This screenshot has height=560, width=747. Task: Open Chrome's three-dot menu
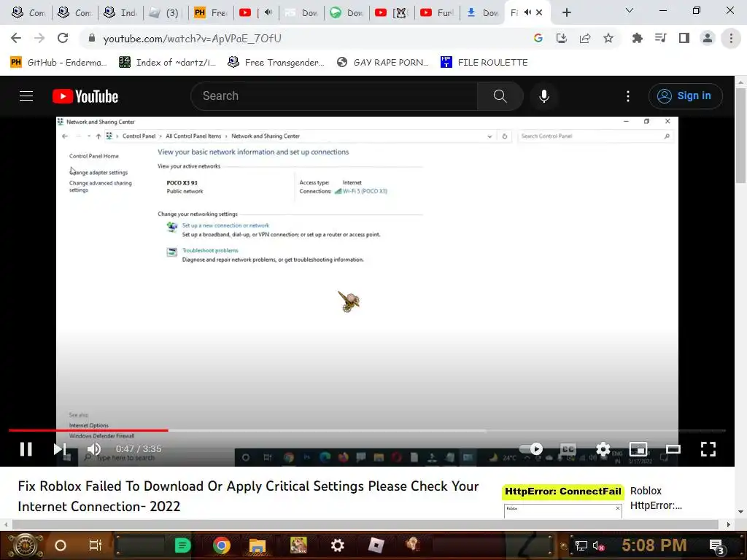731,38
